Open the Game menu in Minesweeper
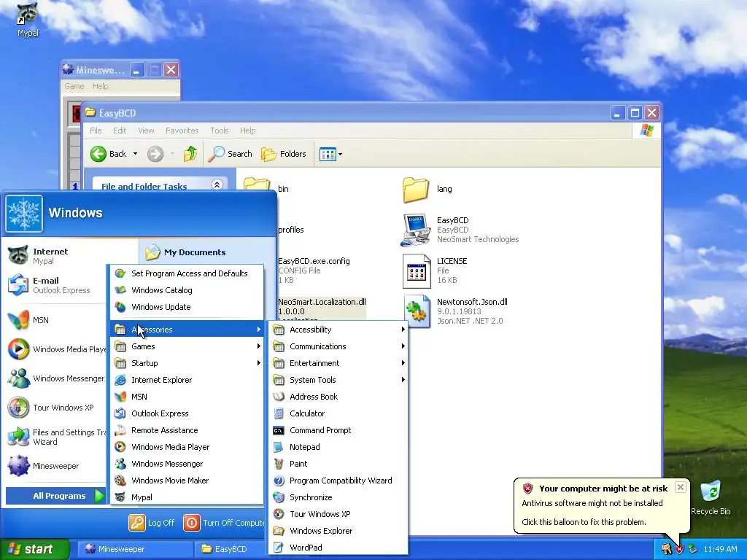 click(x=74, y=86)
